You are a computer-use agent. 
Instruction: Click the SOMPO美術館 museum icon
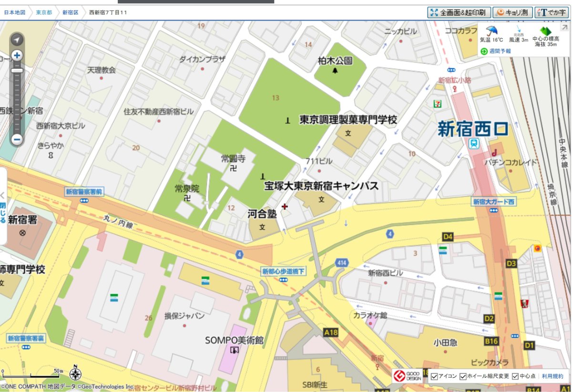234,350
